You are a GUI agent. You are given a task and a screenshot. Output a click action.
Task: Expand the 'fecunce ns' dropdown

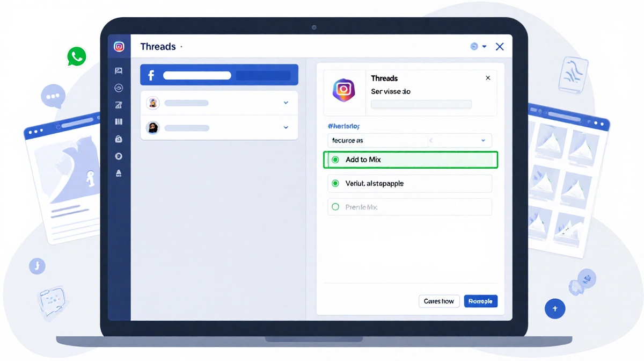pos(409,140)
